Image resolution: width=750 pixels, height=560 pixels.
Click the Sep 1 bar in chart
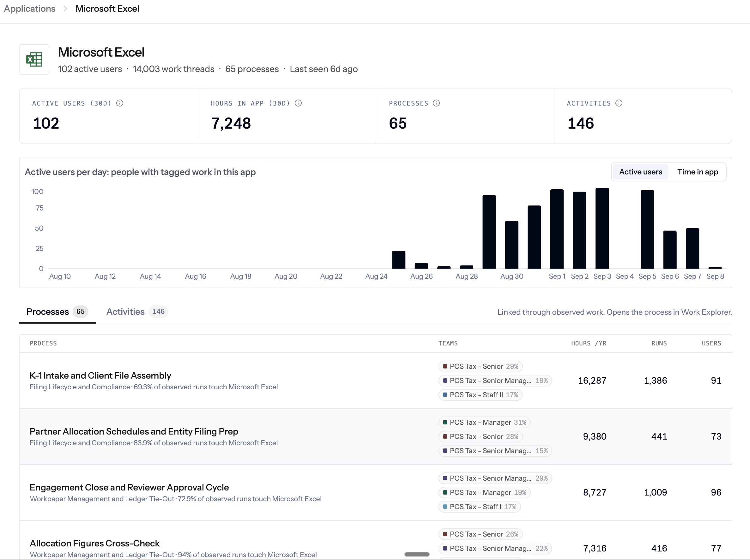[x=557, y=229]
